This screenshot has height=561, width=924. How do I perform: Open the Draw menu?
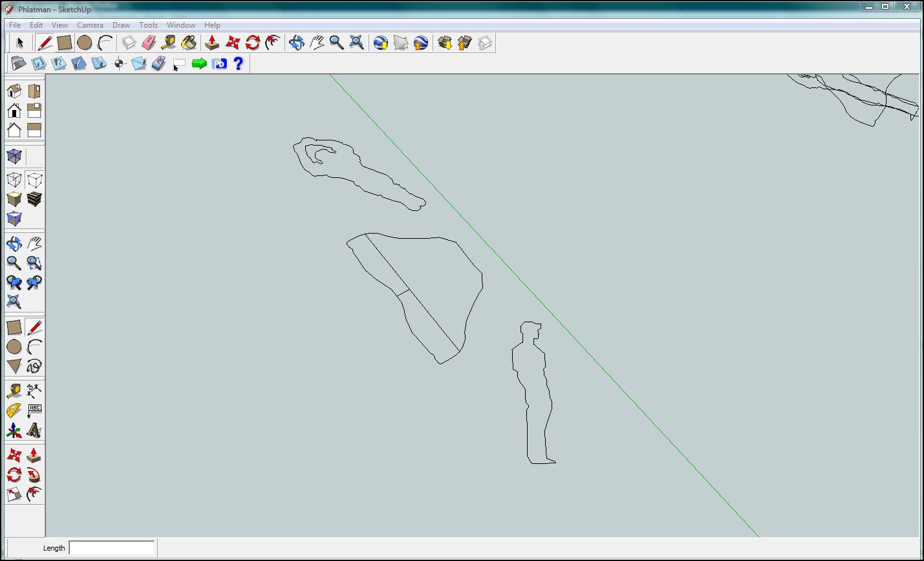[121, 25]
